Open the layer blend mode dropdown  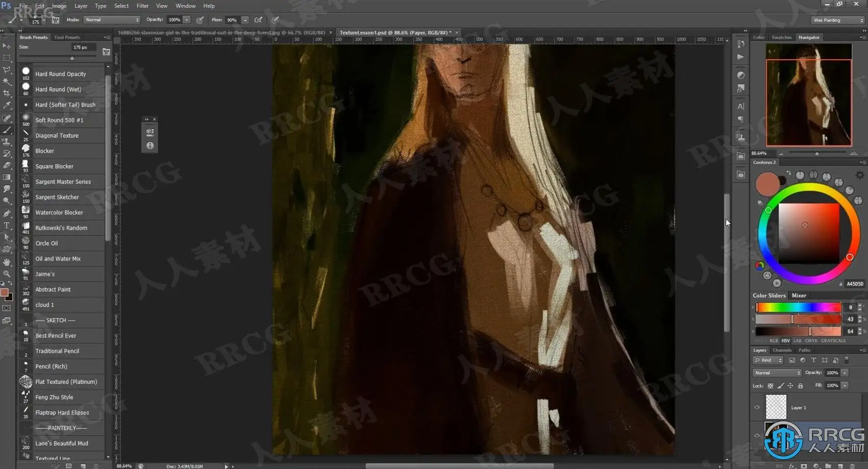pos(777,373)
